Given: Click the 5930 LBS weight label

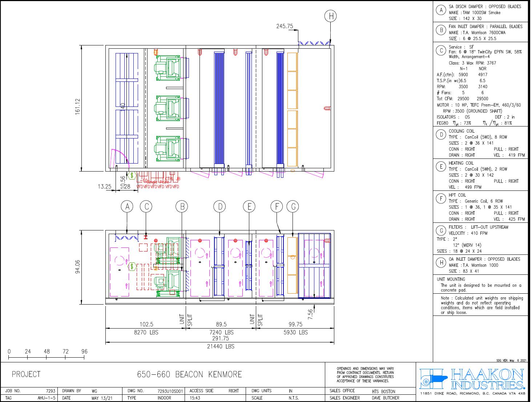Looking at the screenshot, I should click(x=295, y=332).
